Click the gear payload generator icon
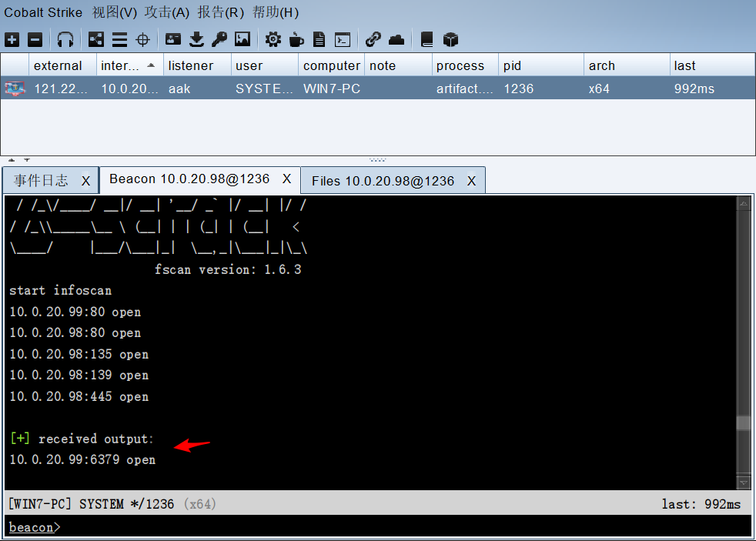 pyautogui.click(x=273, y=39)
